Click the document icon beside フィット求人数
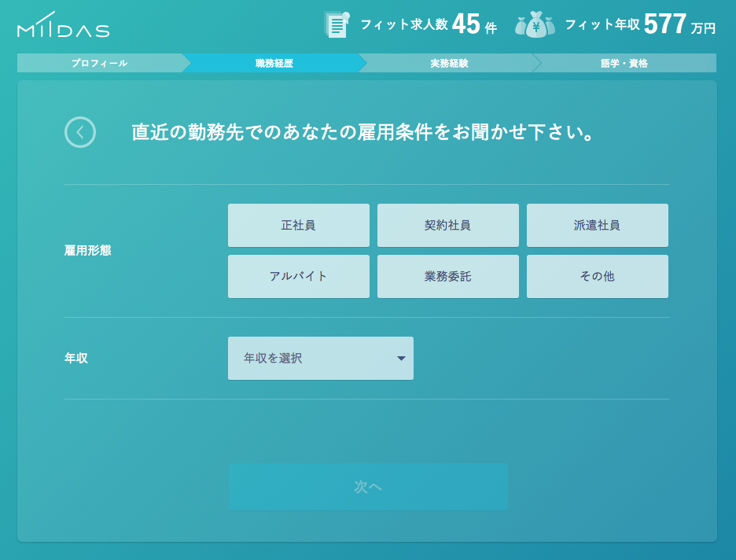The height and width of the screenshot is (560, 736). click(337, 24)
